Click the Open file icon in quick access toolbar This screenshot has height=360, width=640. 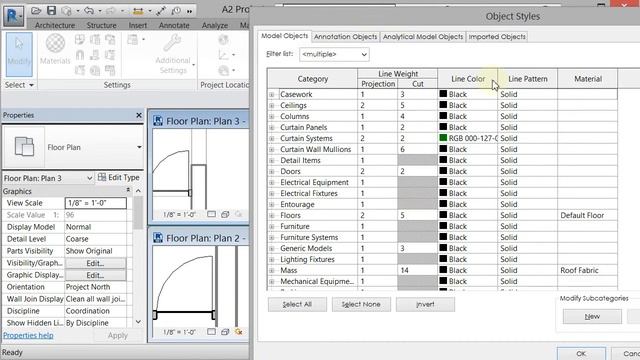[36, 11]
